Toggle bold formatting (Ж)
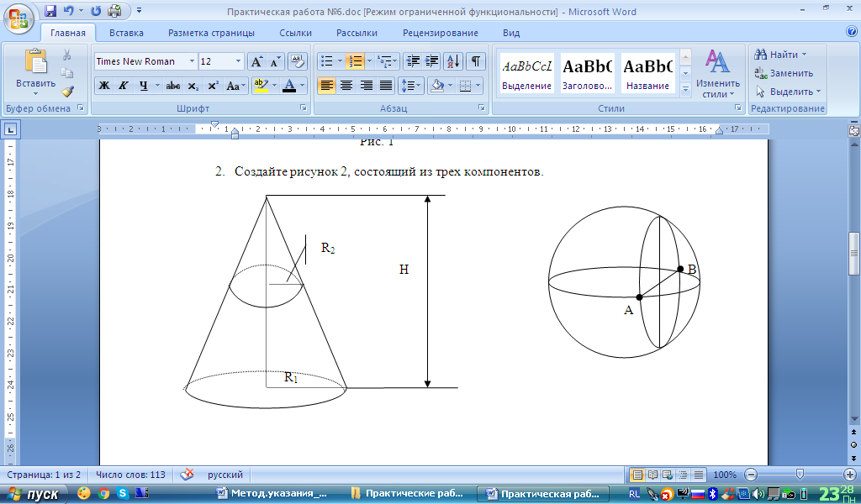 point(103,86)
